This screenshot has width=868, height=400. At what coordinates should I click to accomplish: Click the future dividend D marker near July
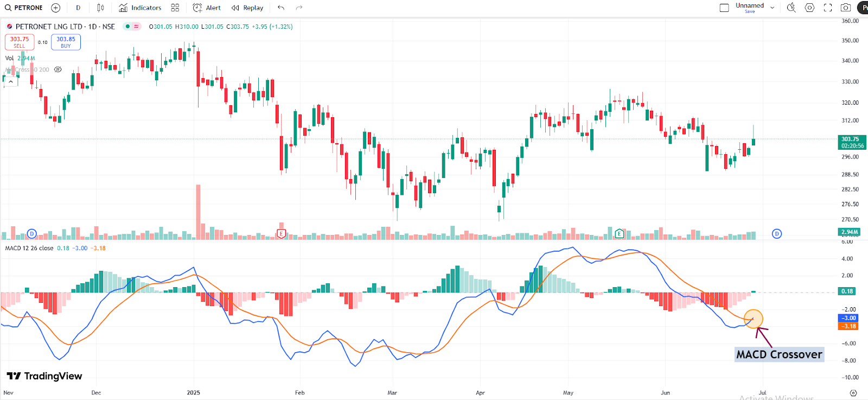coord(777,234)
